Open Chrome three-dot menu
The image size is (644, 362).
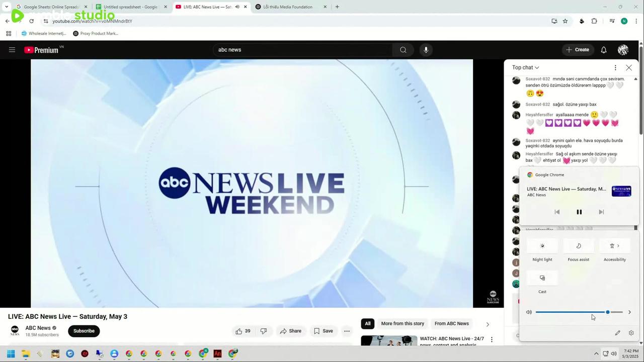point(636,21)
